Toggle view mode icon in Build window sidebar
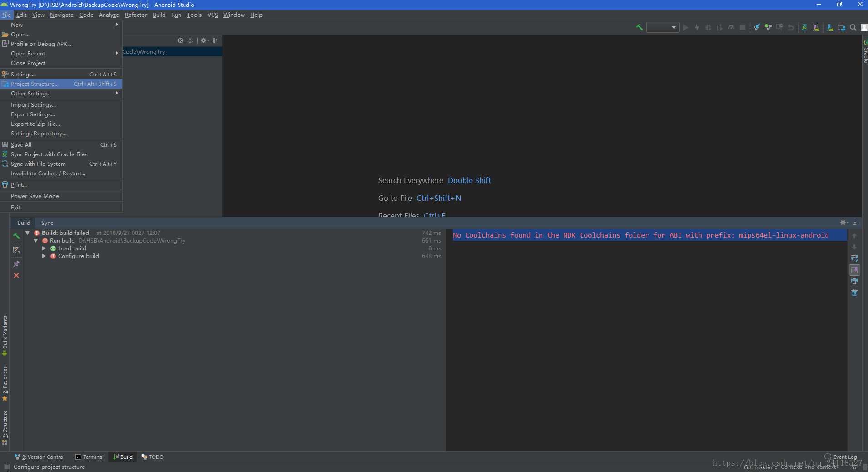868x472 pixels. click(16, 250)
